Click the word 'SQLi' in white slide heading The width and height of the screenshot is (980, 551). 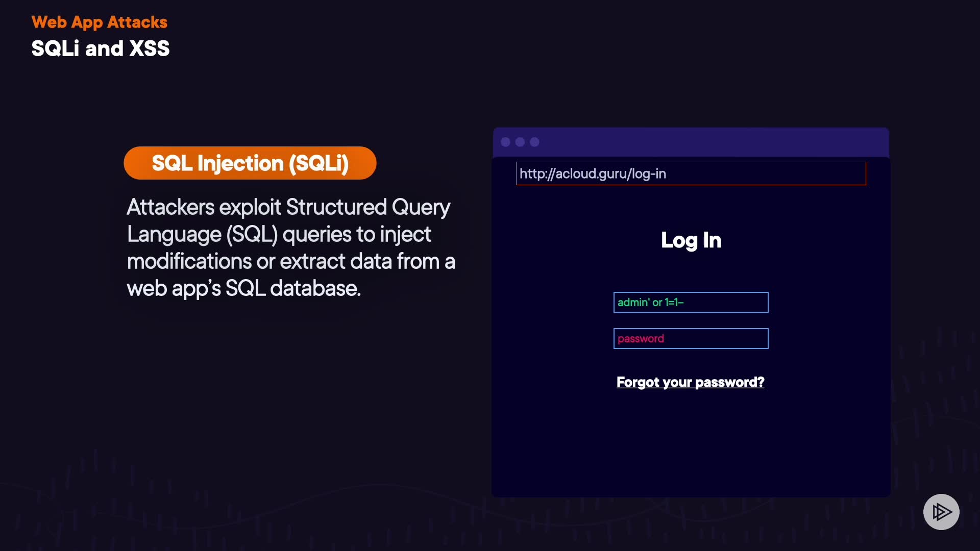point(55,48)
